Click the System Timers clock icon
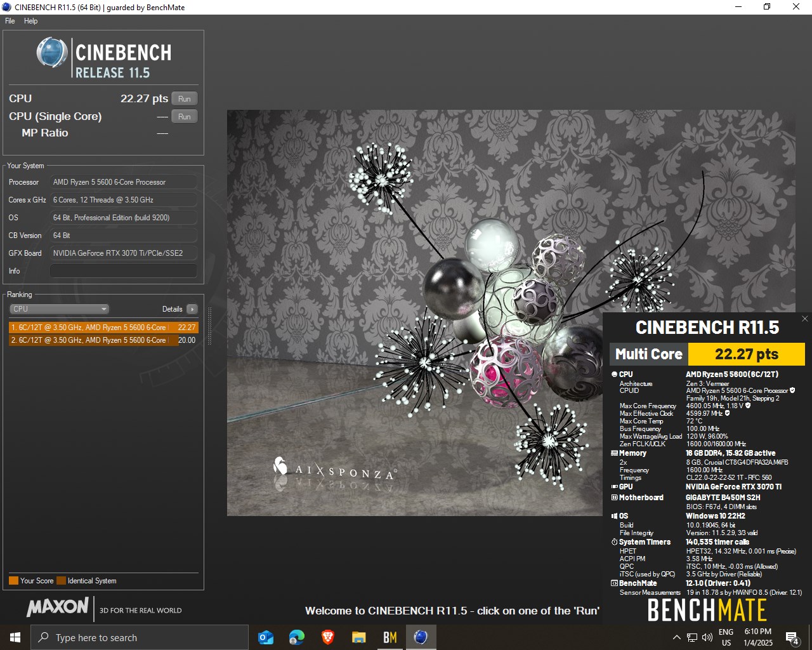Screen dimensions: 812x650 [x=614, y=542]
